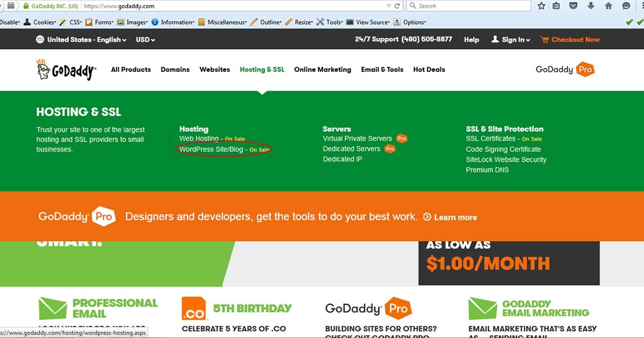Click the chat smiley icon in browser toolbar
Screen dimensions: 644x338
click(626, 6)
